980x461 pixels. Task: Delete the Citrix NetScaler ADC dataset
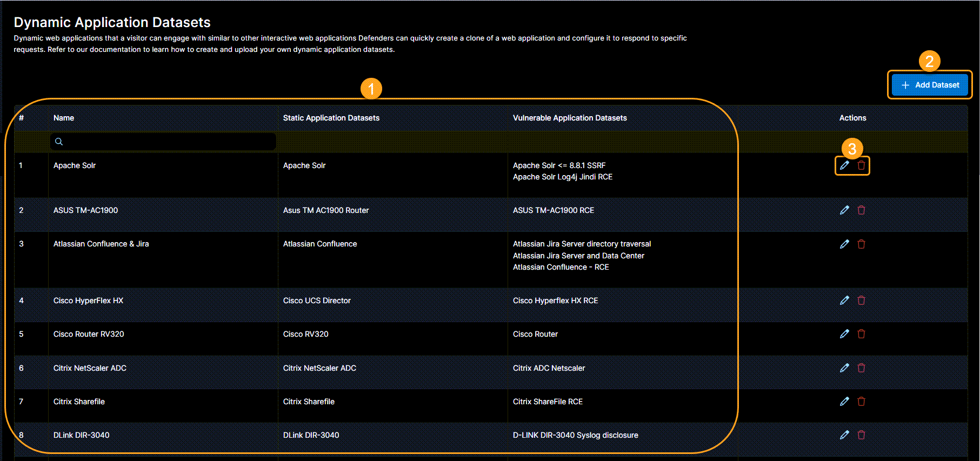click(x=862, y=368)
